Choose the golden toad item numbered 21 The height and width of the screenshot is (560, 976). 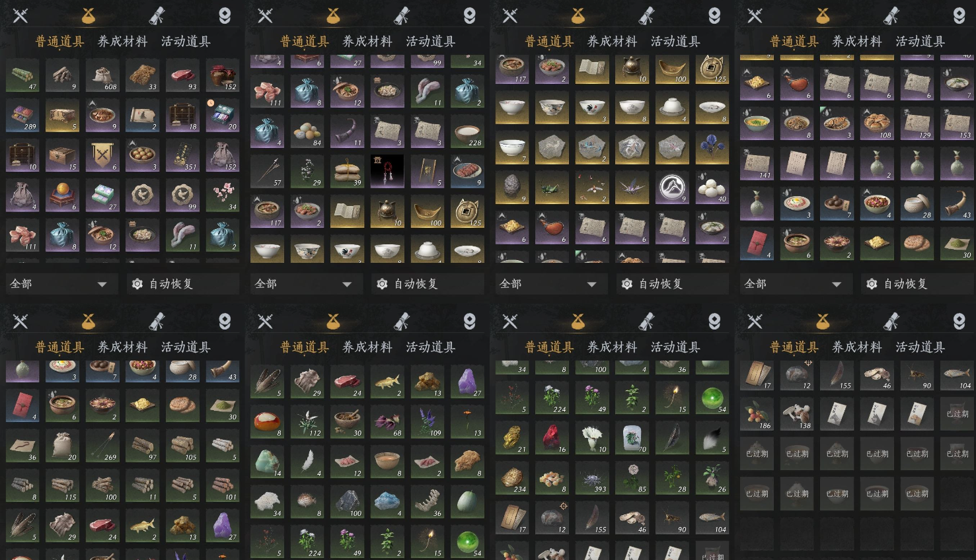tap(512, 439)
